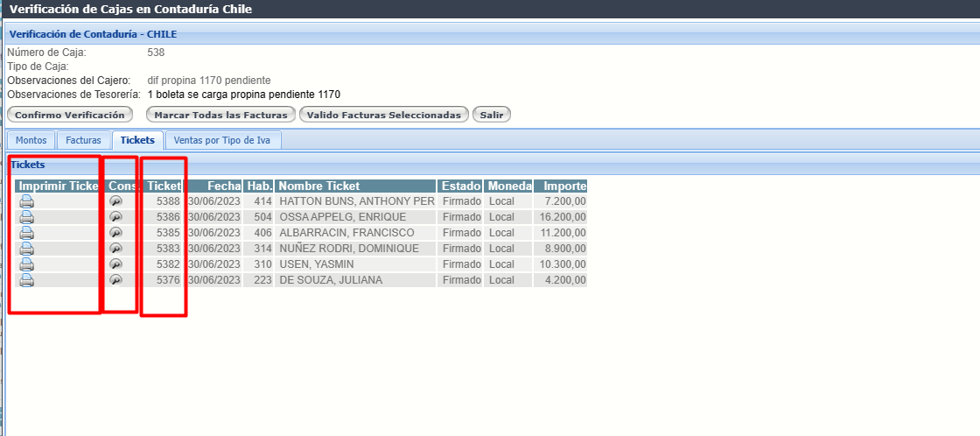Open consult magnifier for ticket 5388

pos(115,201)
